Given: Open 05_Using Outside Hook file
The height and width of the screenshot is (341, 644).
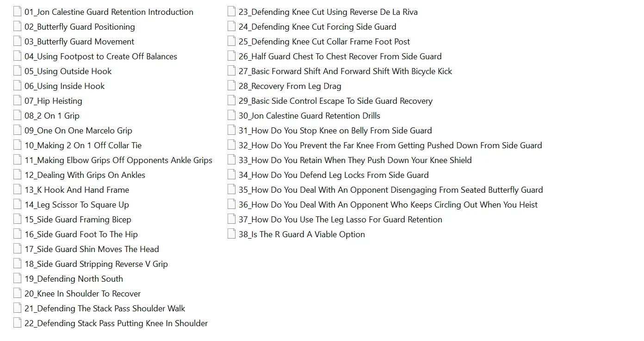Looking at the screenshot, I should pyautogui.click(x=68, y=71).
